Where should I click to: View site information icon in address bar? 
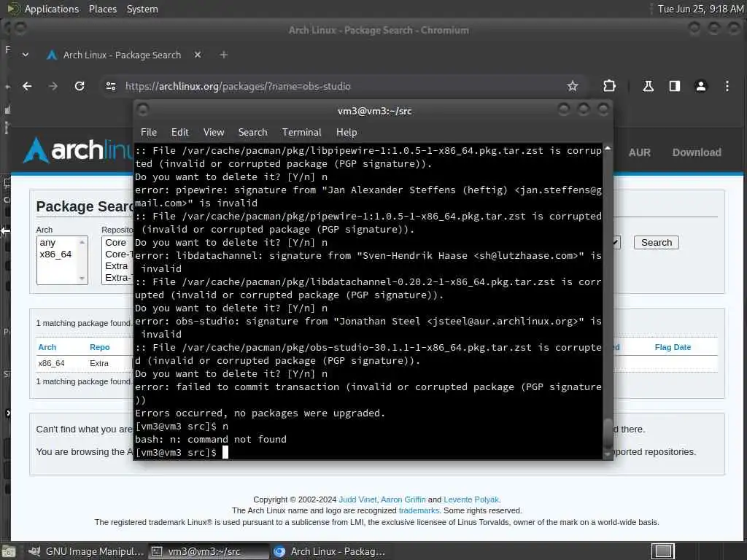pos(111,86)
